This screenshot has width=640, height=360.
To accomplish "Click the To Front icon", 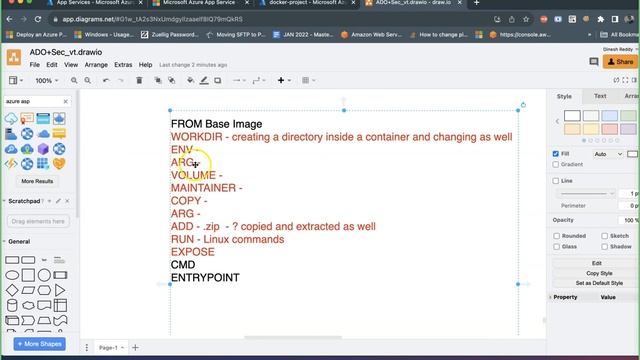I will [x=158, y=80].
